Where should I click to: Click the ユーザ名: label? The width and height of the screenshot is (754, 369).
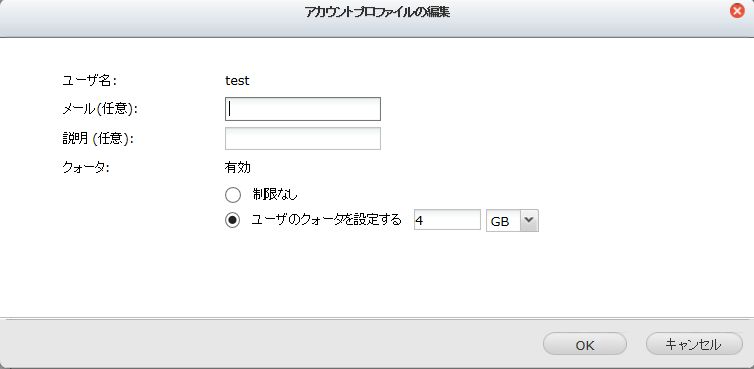[90, 80]
